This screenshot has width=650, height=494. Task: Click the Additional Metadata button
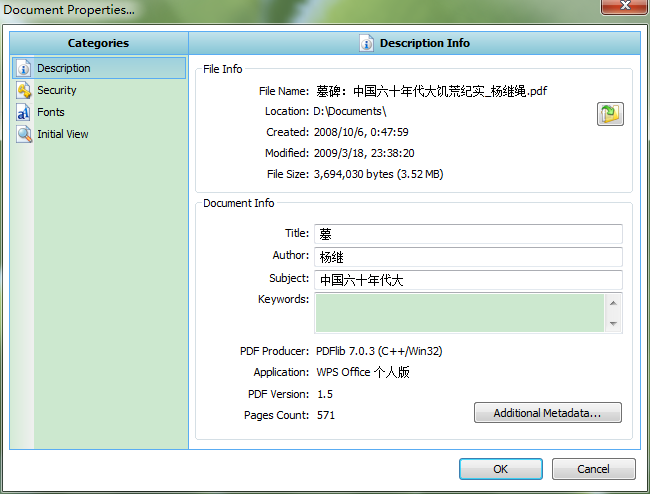(x=548, y=413)
